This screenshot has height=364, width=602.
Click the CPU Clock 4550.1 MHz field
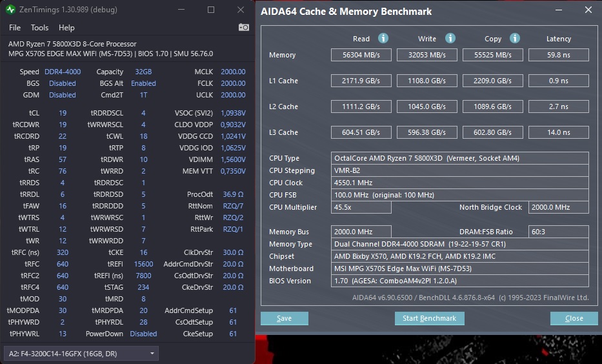tap(459, 183)
